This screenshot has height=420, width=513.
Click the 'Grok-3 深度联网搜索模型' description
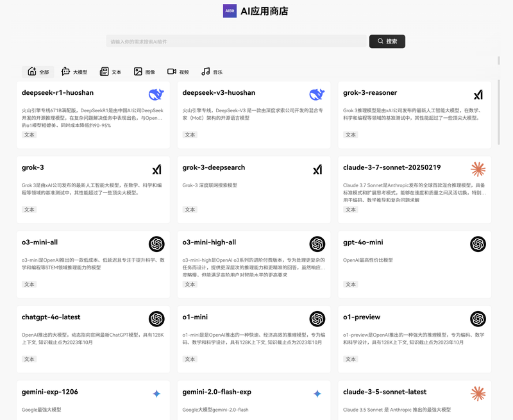[210, 185]
